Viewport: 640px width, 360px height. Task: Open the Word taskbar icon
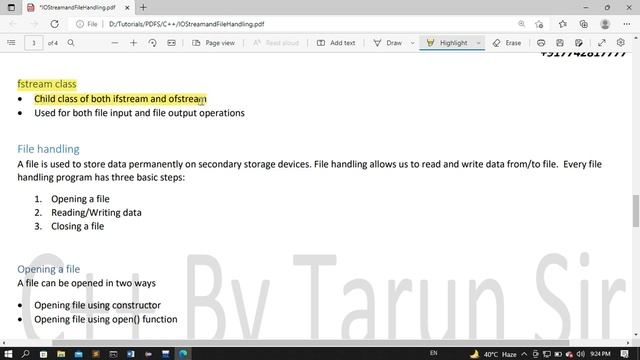[x=131, y=354]
